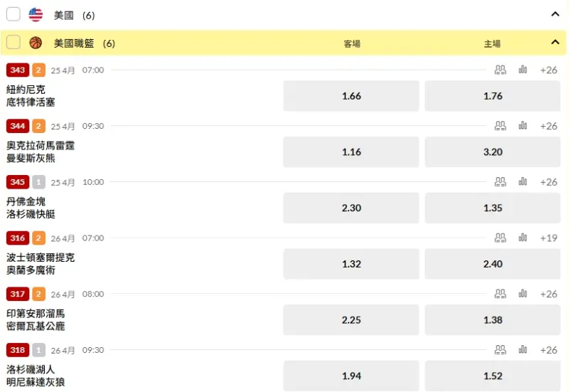Click the US flag icon beside 美國
The width and height of the screenshot is (569, 392).
pyautogui.click(x=36, y=14)
